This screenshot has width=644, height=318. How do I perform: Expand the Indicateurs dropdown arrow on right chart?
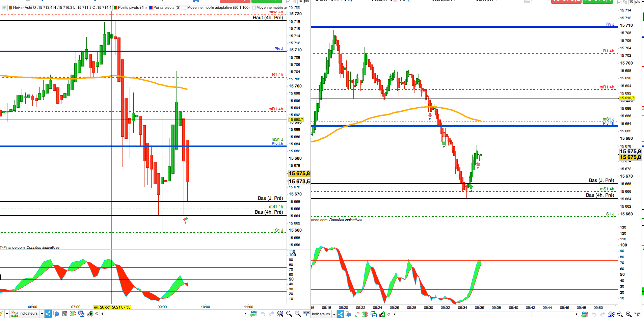pyautogui.click(x=334, y=314)
